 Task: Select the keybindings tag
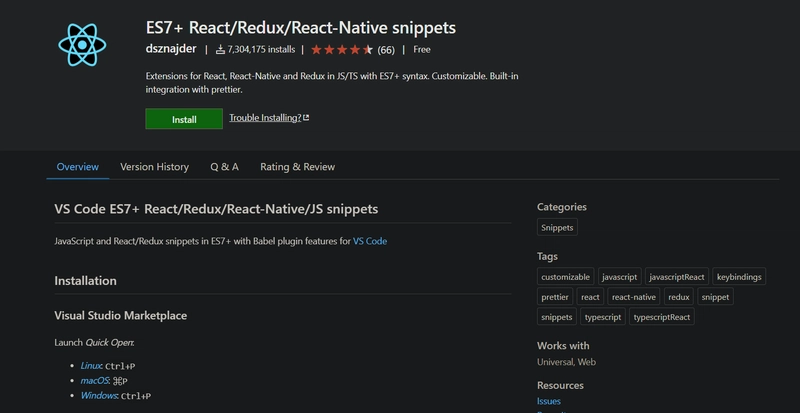[739, 277]
